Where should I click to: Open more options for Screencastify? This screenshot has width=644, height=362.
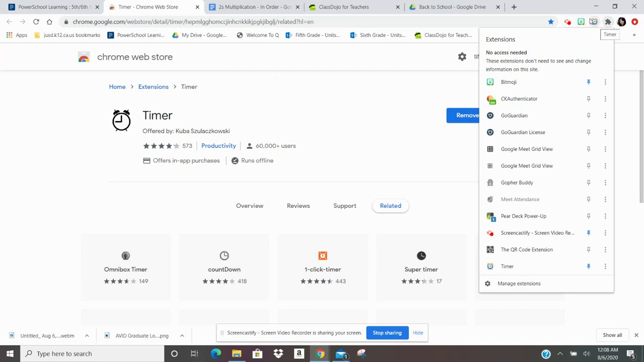(605, 233)
